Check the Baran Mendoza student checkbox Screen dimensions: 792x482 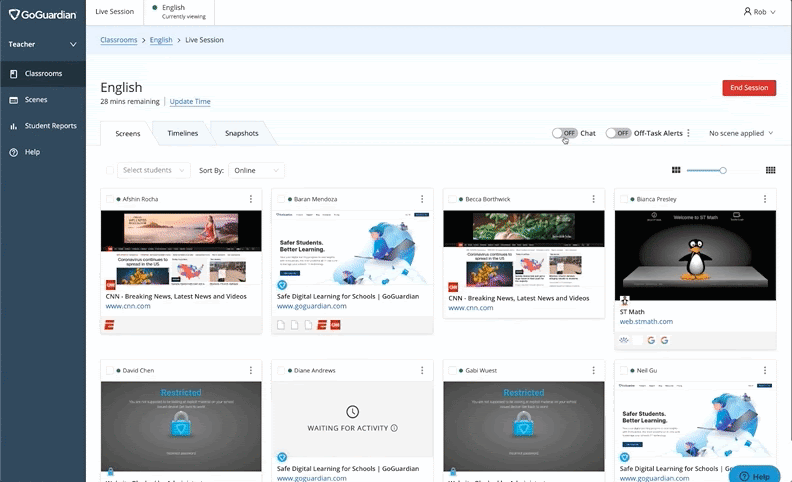(281, 199)
